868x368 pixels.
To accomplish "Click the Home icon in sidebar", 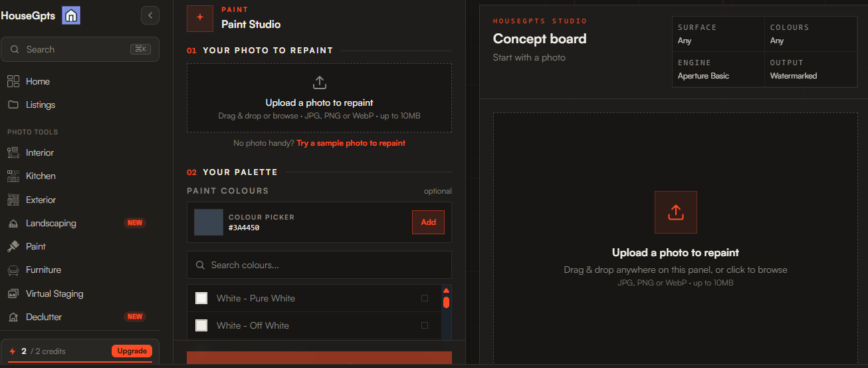I will click(13, 81).
